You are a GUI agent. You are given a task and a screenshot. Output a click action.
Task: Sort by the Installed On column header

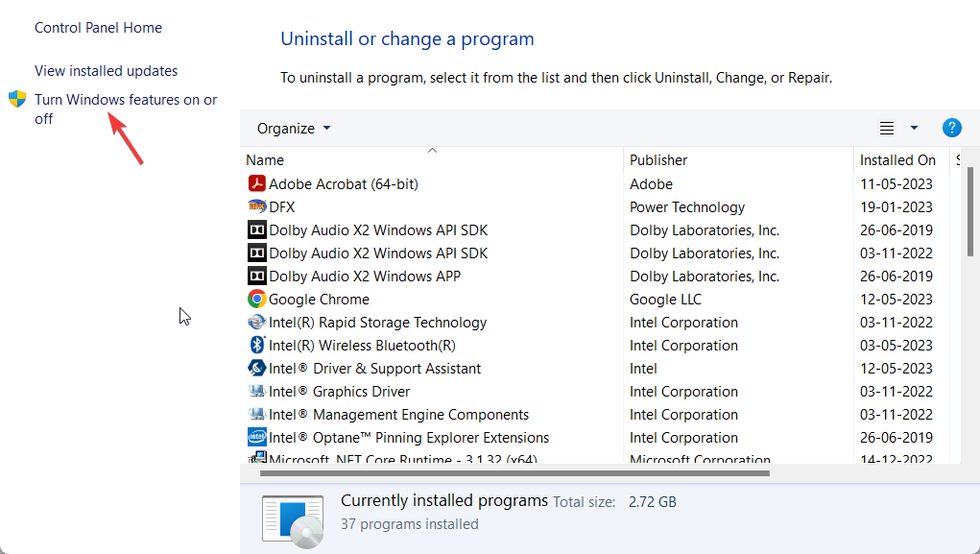[899, 159]
